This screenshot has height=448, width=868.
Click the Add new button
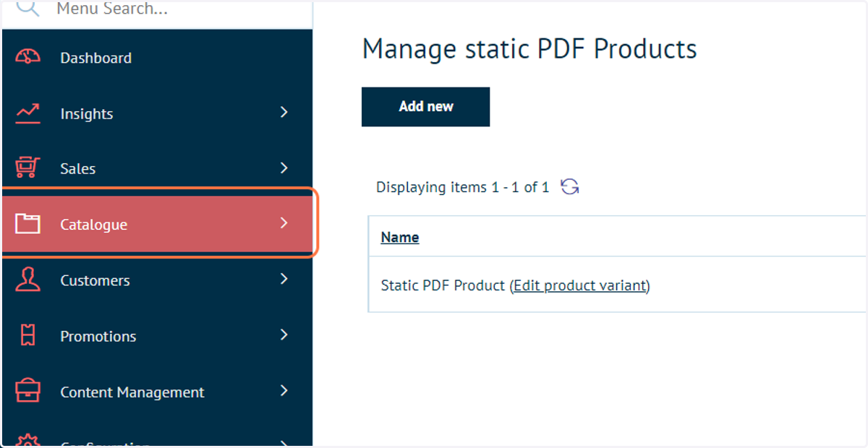click(x=425, y=107)
